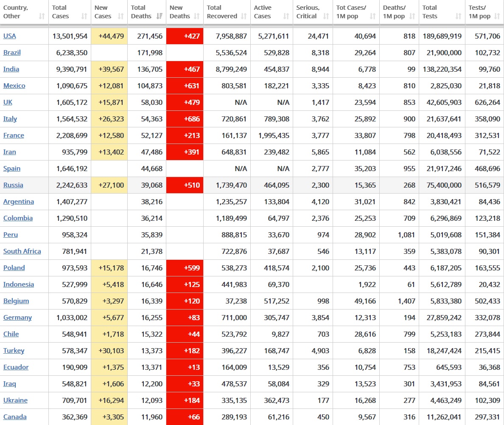This screenshot has width=504, height=425.
Task: Click the Total Tests column header text
Action: pyautogui.click(x=430, y=12)
